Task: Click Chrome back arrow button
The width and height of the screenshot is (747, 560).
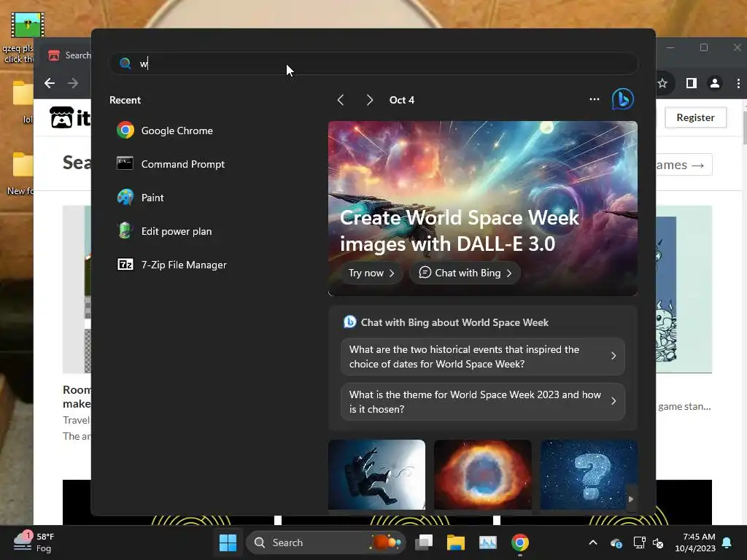Action: (x=50, y=83)
